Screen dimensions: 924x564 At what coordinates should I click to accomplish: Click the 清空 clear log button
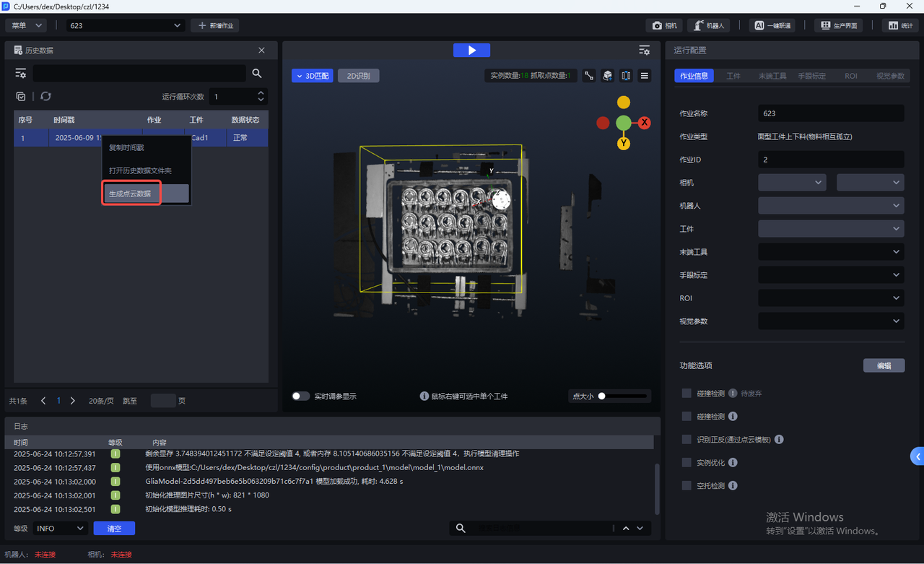(x=114, y=529)
